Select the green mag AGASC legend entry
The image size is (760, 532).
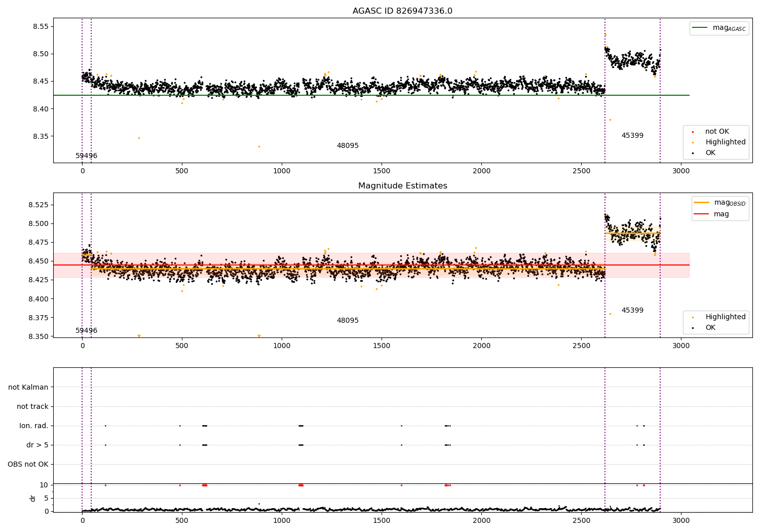coord(719,28)
